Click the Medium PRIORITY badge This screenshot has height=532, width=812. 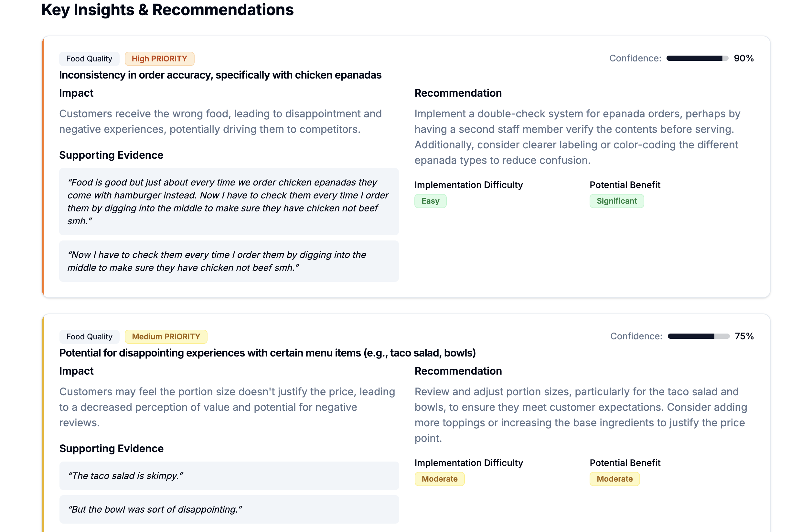click(x=166, y=336)
